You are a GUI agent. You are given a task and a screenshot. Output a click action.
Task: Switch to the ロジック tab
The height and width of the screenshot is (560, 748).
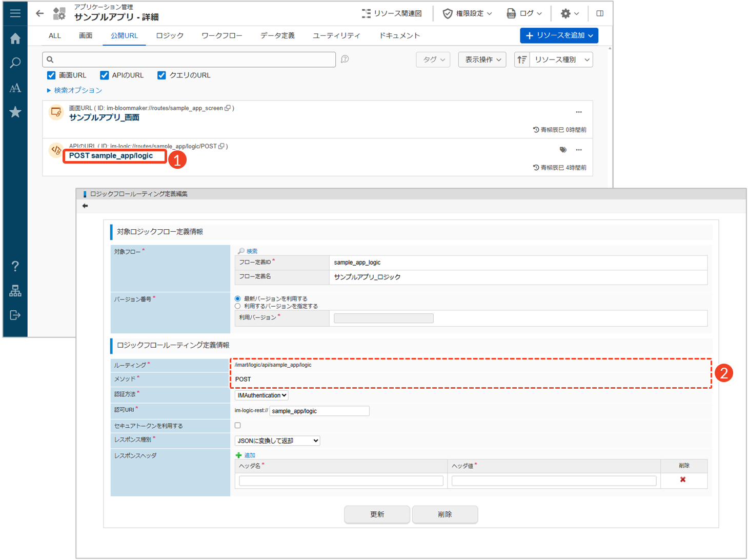tap(170, 35)
